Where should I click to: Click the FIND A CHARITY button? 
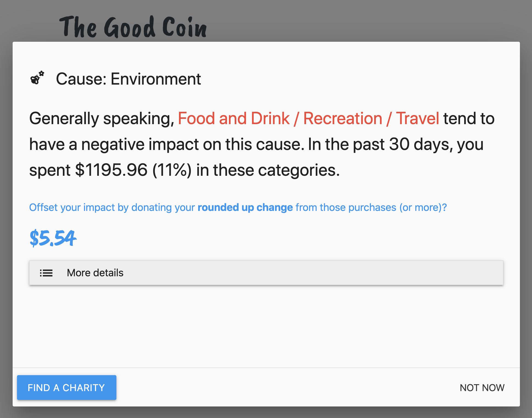coord(66,388)
